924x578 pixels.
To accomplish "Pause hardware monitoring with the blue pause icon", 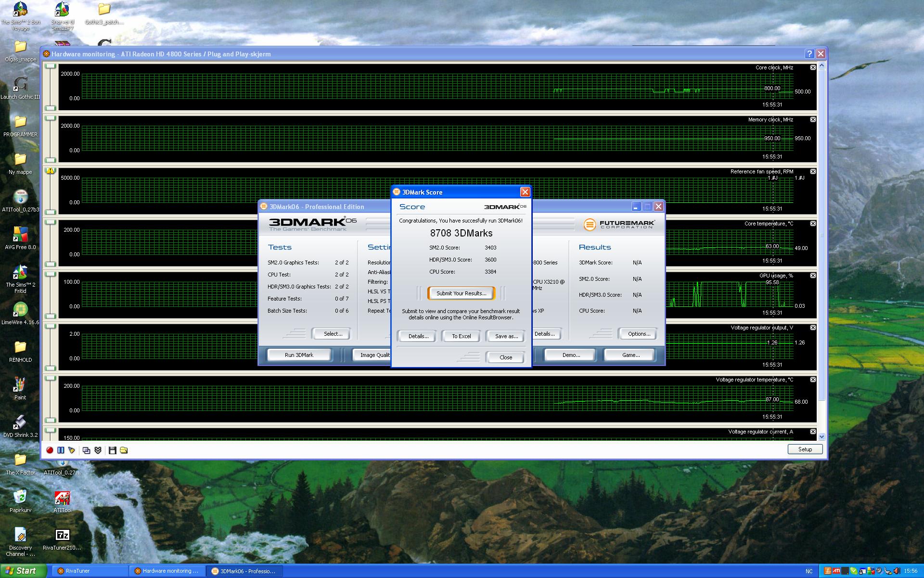I will pos(61,450).
